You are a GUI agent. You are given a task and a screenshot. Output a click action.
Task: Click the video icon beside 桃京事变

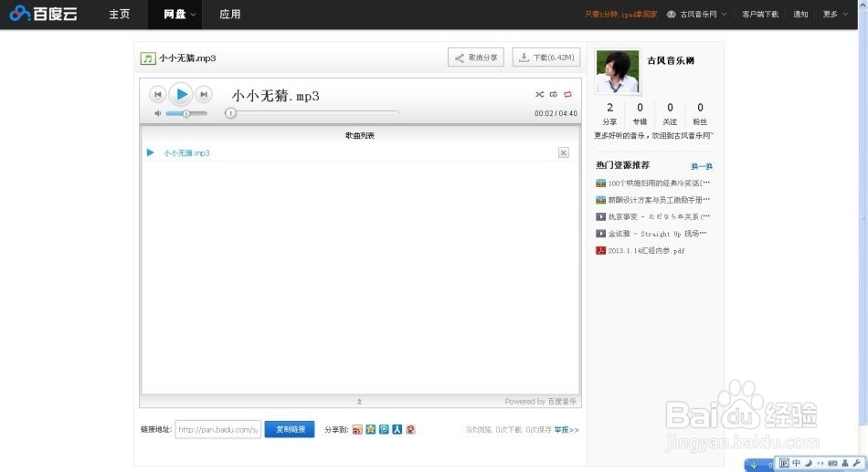600,217
